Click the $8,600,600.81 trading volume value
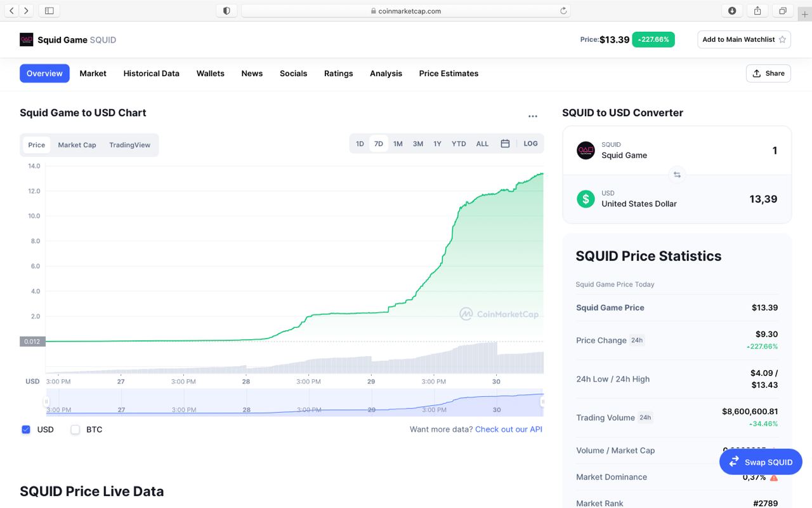 point(750,411)
